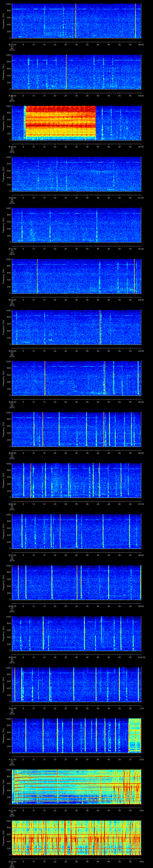This screenshot has height=868, width=153.
Task: Click the 8:47:00 start time label
Action: coord(12,44)
